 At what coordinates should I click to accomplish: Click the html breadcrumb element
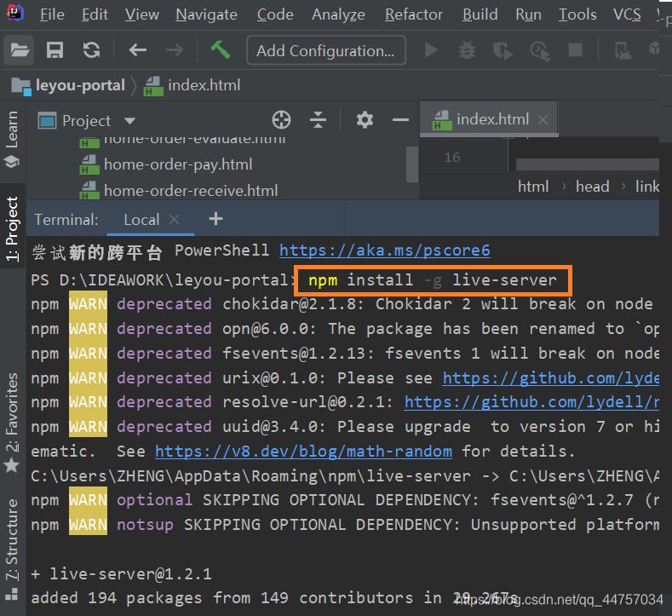[x=533, y=187]
